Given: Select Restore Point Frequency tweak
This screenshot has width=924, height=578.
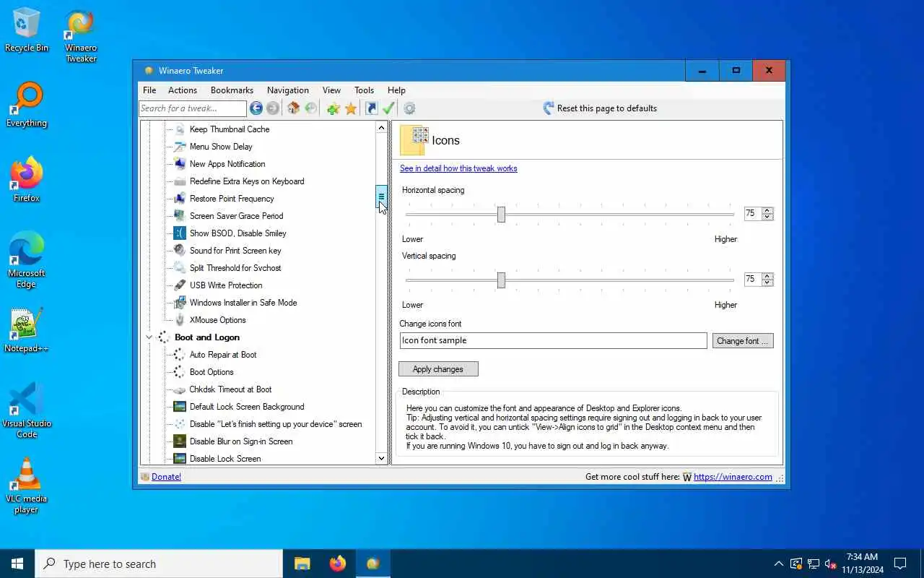Looking at the screenshot, I should click(x=232, y=199).
